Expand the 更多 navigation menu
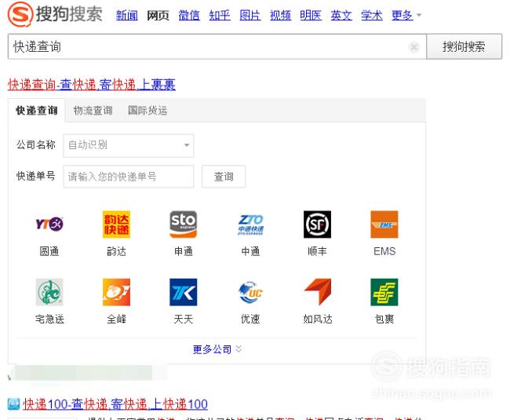Screen dimensions: 510x420 pyautogui.click(x=406, y=15)
